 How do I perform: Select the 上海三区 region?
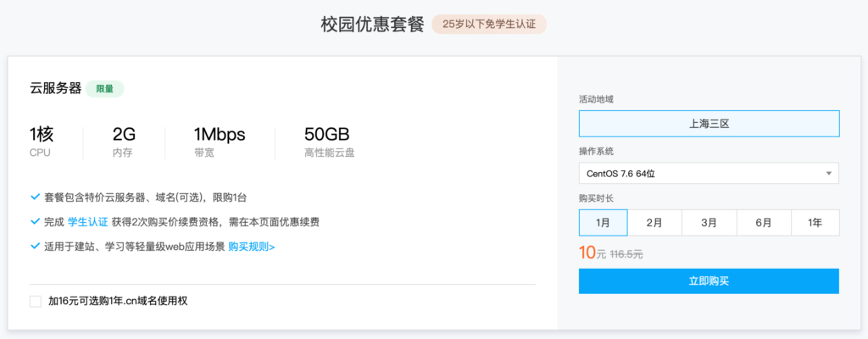tap(709, 124)
